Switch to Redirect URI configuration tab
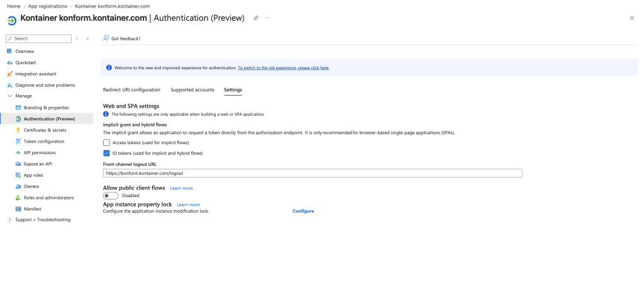 point(131,89)
